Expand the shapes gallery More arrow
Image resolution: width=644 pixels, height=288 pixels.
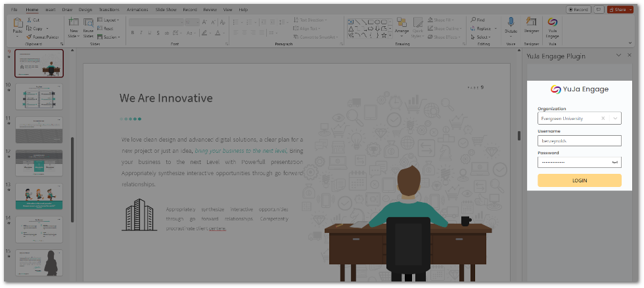(390, 35)
